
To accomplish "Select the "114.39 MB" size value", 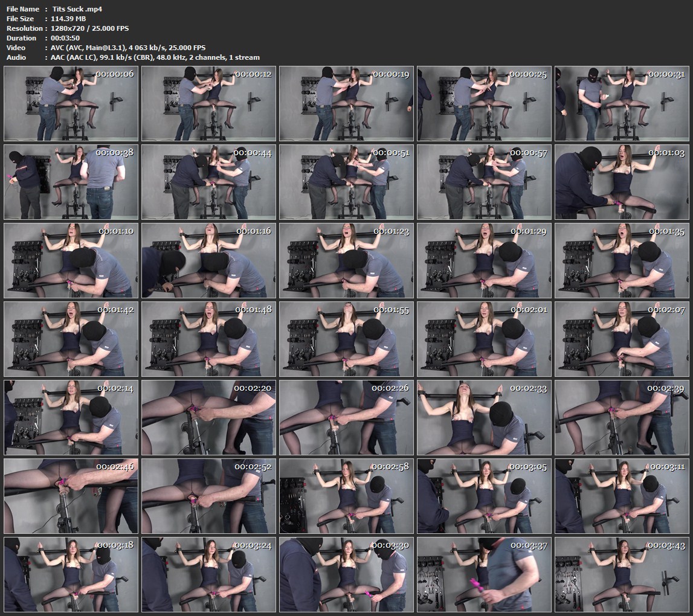I will tap(68, 19).
